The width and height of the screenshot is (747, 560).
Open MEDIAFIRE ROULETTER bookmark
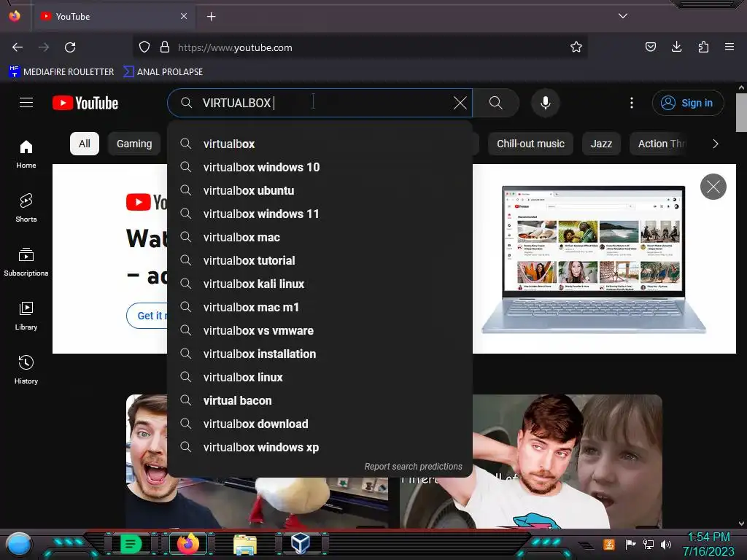(x=61, y=72)
